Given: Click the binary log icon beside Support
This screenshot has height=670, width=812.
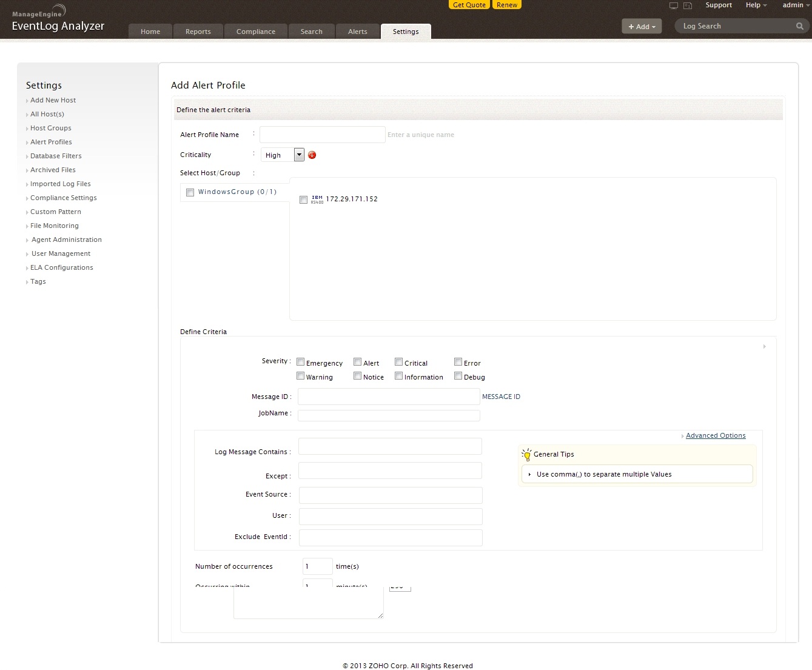Looking at the screenshot, I should pyautogui.click(x=688, y=5).
